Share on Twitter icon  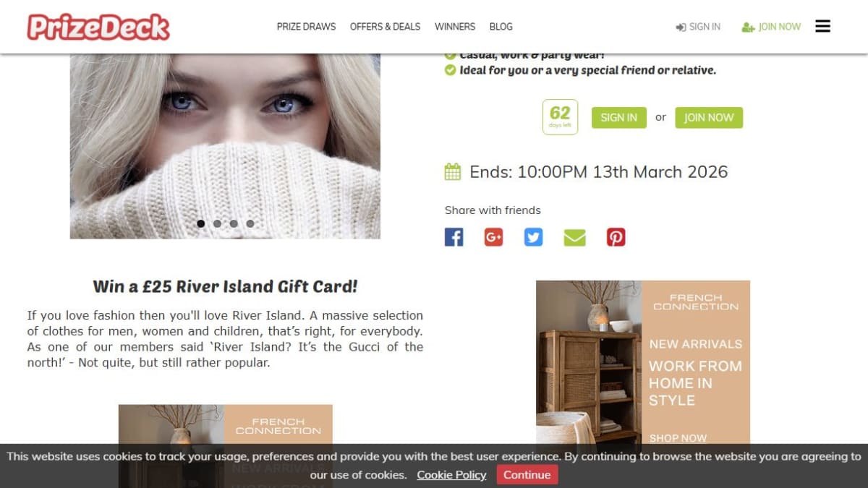(534, 237)
